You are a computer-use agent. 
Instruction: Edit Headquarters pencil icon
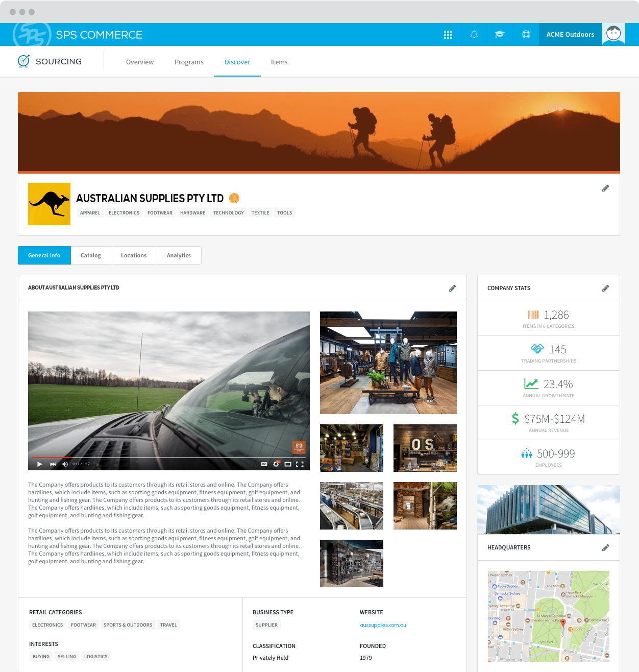[605, 548]
